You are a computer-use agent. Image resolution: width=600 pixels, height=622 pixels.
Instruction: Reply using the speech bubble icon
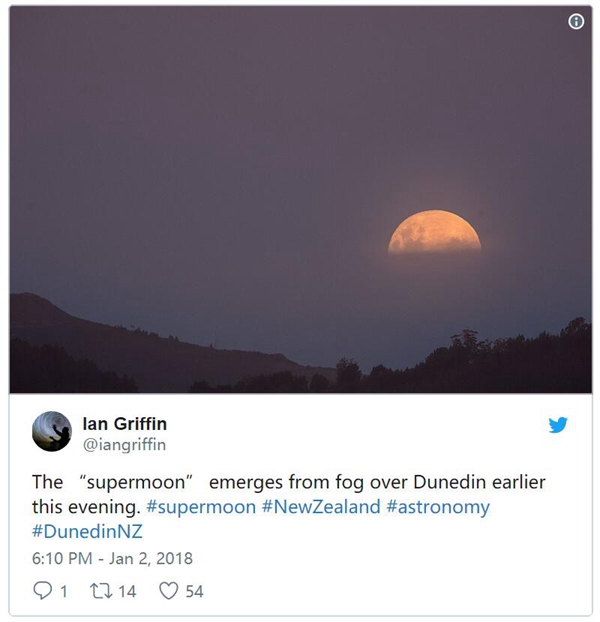42,590
